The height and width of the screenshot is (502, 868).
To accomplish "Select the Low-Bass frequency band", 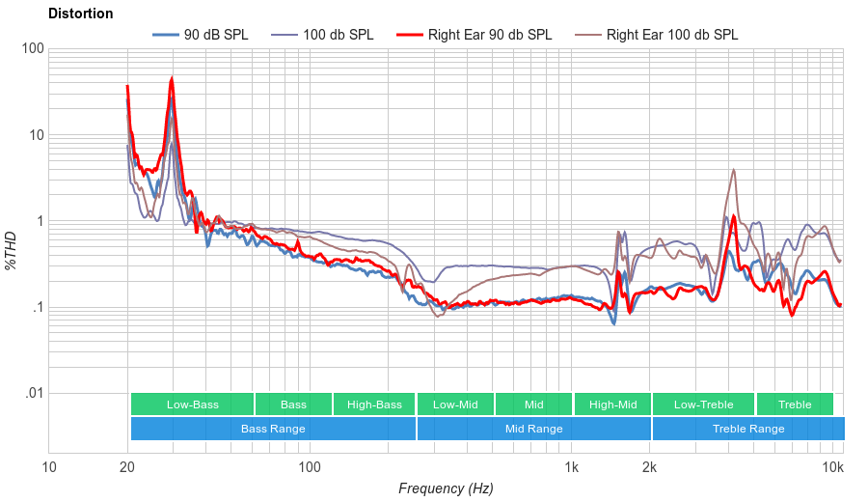I will click(192, 404).
